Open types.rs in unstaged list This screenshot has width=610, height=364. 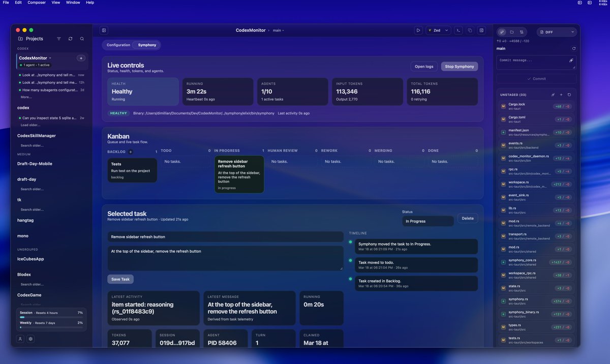pos(536,327)
